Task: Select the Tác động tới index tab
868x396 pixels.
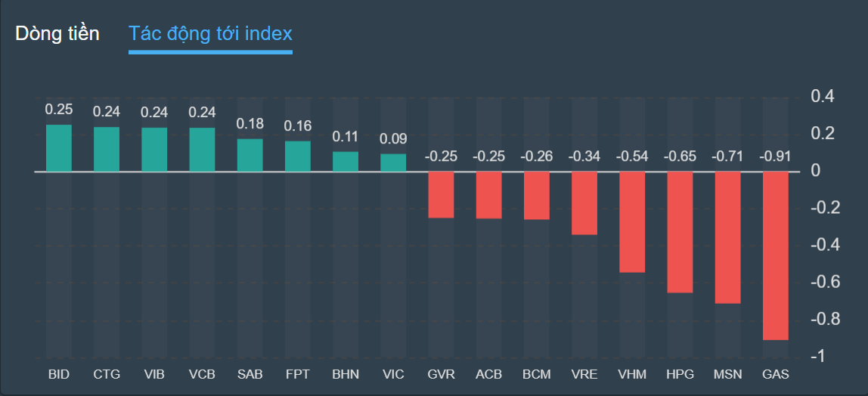Action: pos(210,34)
